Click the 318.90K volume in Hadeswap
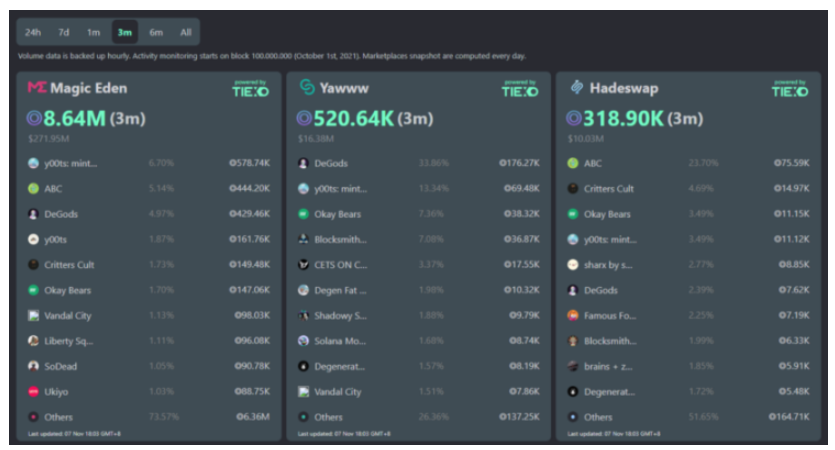Screen dimensions: 835x450 click(624, 118)
